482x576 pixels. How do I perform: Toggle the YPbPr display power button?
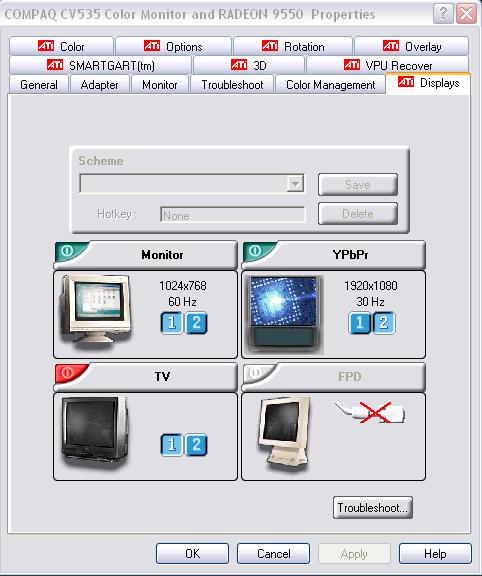pyautogui.click(x=256, y=251)
